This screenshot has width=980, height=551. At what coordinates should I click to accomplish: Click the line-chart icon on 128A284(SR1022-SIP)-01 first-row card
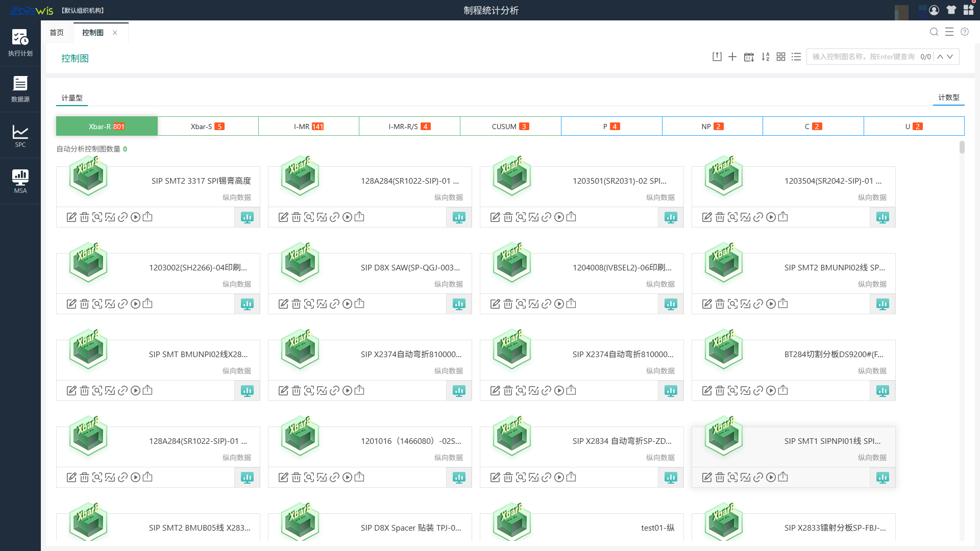point(322,217)
